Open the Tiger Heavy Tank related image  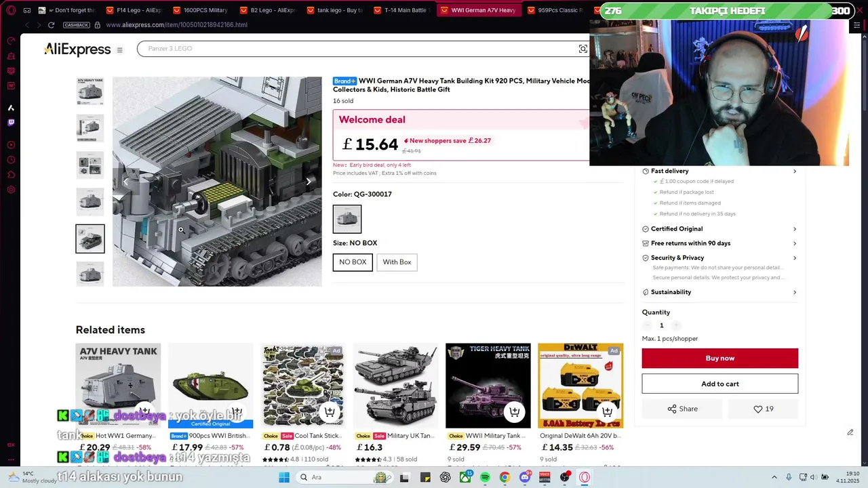[x=488, y=386]
